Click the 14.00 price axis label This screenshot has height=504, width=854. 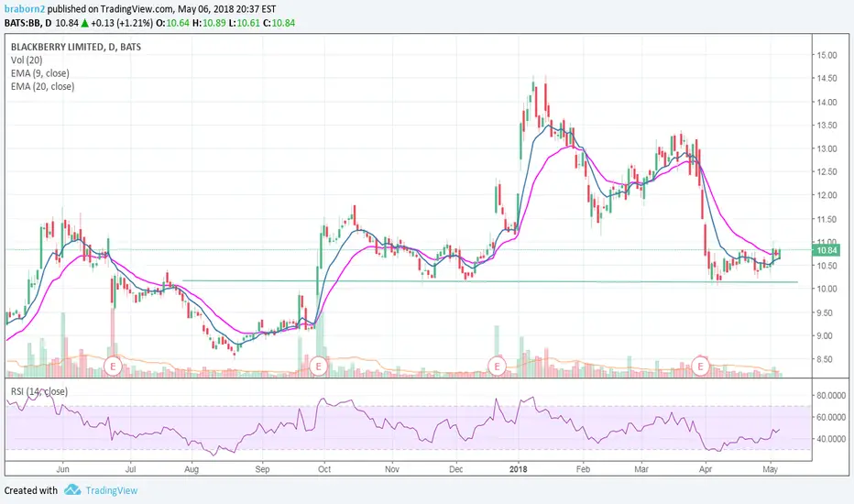827,103
